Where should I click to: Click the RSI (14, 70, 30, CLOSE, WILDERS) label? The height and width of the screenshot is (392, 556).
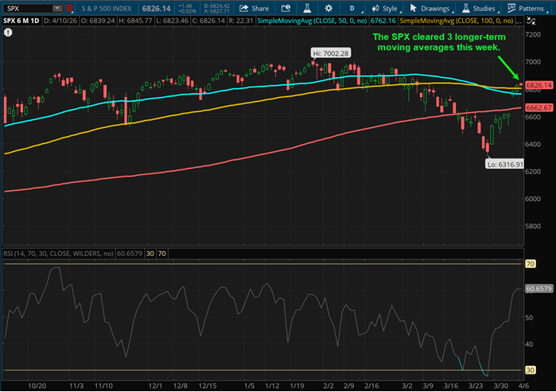[58, 254]
